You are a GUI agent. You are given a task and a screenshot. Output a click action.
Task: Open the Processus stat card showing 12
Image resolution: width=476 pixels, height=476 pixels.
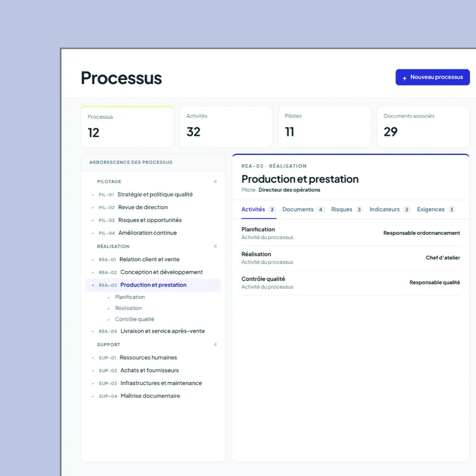click(x=127, y=127)
